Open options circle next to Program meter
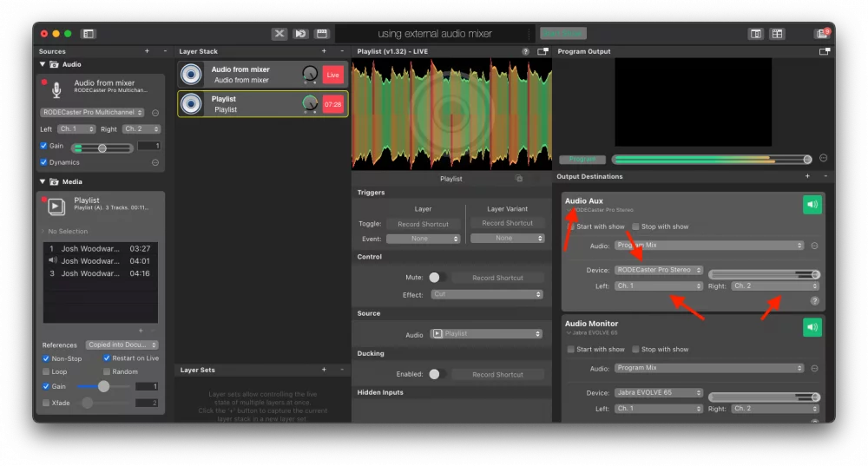The width and height of the screenshot is (868, 466). point(823,158)
